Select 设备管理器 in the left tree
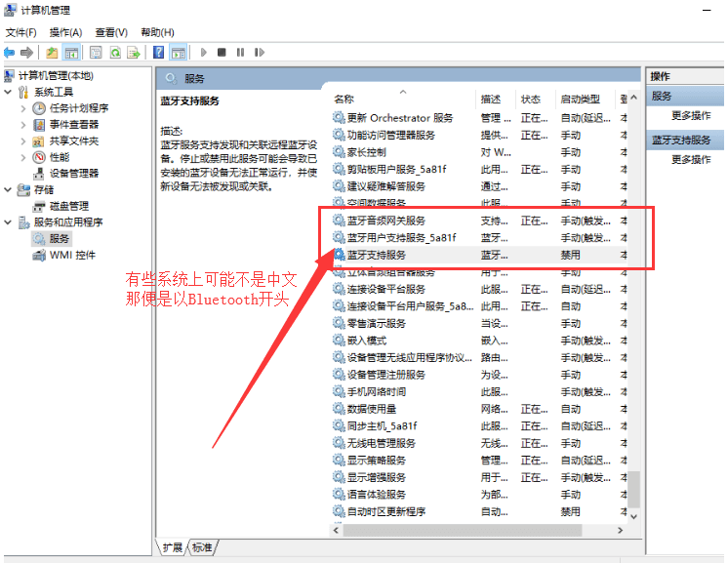This screenshot has width=728, height=563. coord(73,173)
